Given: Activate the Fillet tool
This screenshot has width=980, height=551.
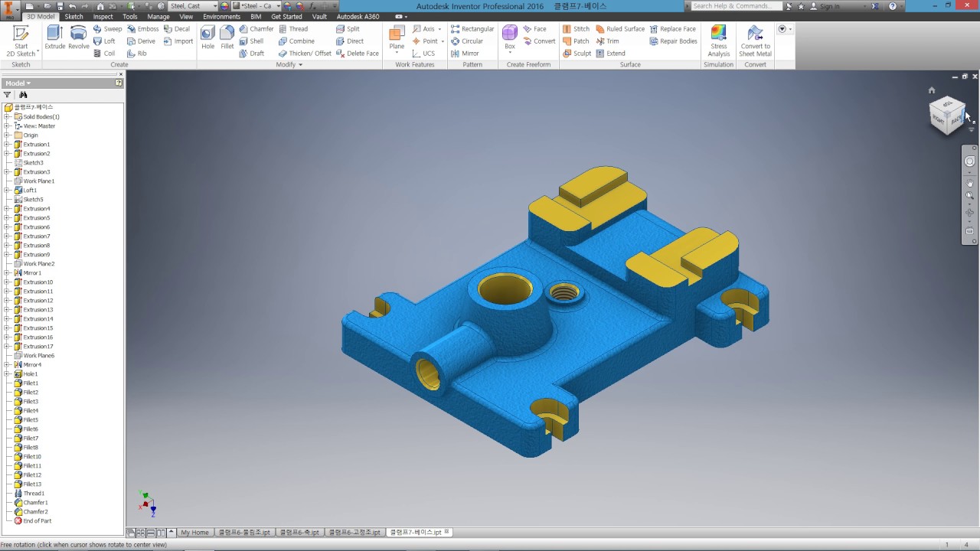Looking at the screenshot, I should (227, 37).
